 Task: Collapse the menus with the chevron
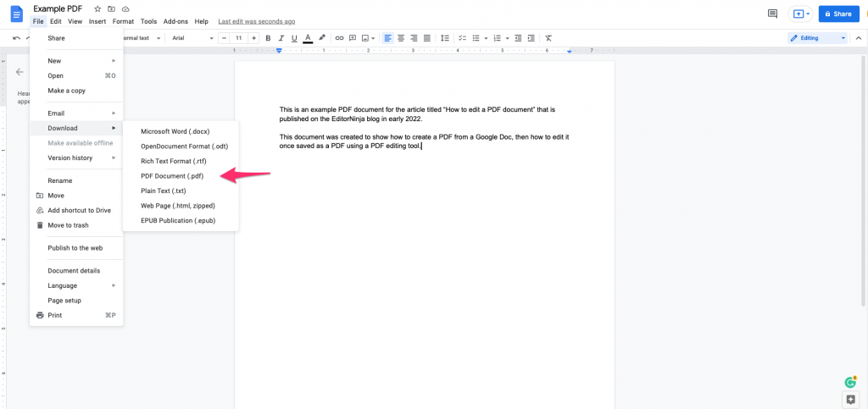(859, 38)
